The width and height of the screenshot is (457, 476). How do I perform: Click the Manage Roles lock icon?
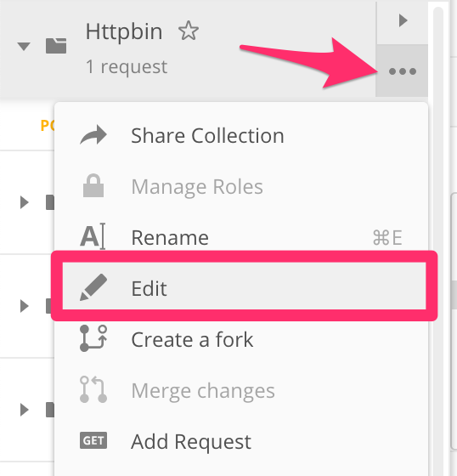click(93, 185)
